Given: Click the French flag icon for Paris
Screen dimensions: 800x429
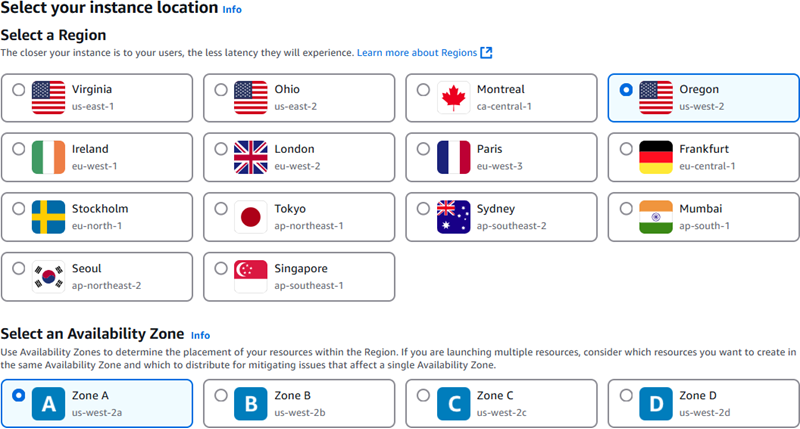Looking at the screenshot, I should tap(453, 157).
